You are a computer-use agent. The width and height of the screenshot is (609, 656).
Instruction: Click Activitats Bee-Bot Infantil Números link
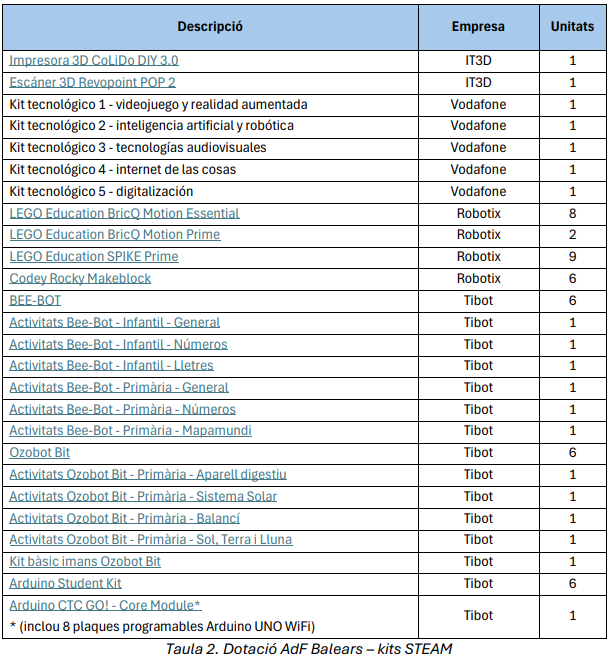pyautogui.click(x=118, y=344)
